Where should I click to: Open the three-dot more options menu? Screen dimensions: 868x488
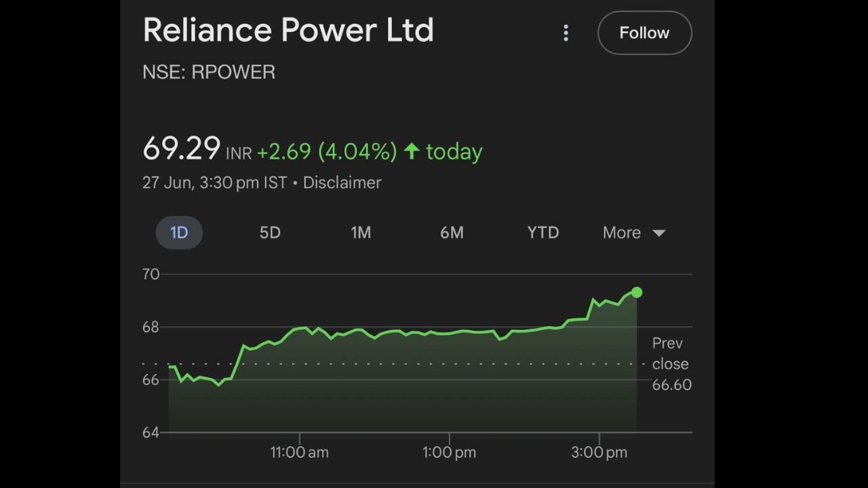coord(566,33)
